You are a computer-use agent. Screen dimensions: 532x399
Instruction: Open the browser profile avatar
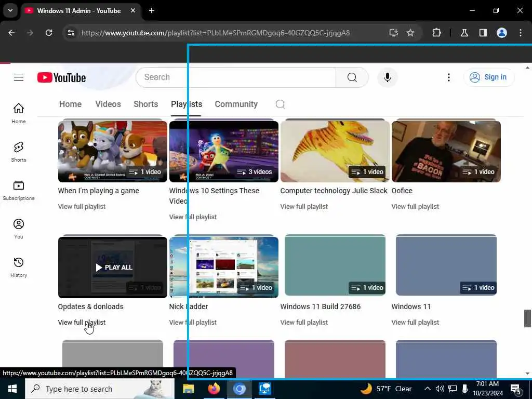(x=502, y=33)
